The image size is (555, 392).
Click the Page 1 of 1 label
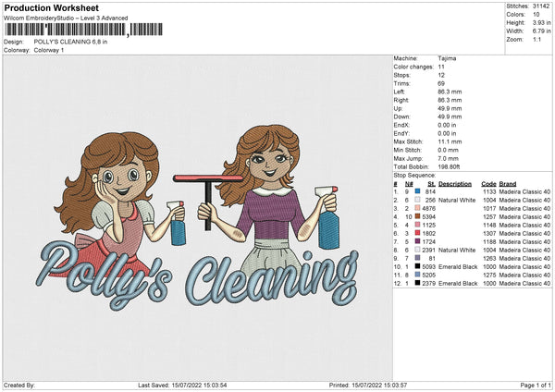tap(536, 385)
